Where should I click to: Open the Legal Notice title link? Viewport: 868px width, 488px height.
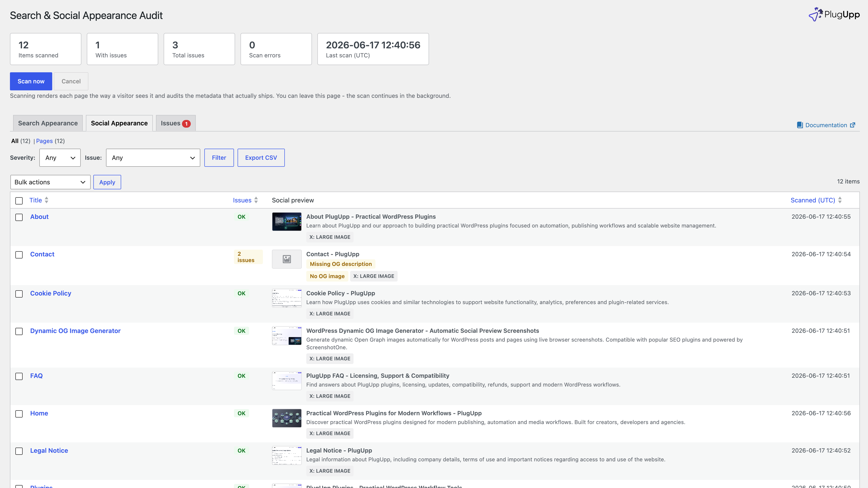(x=49, y=450)
